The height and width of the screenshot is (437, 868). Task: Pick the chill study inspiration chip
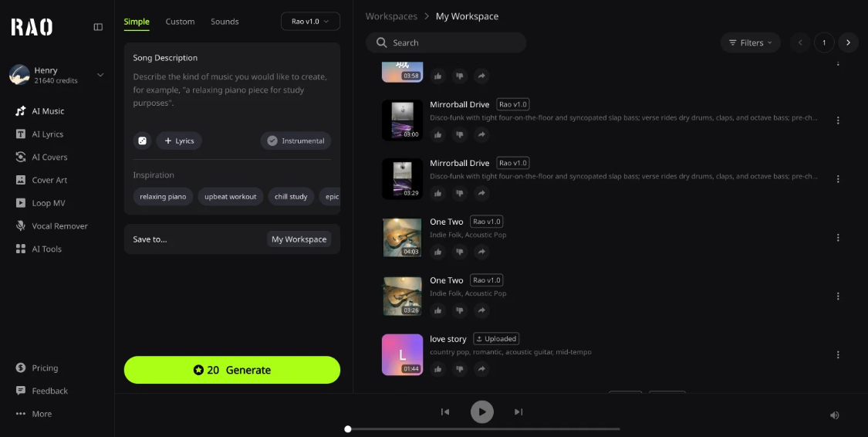pyautogui.click(x=291, y=197)
